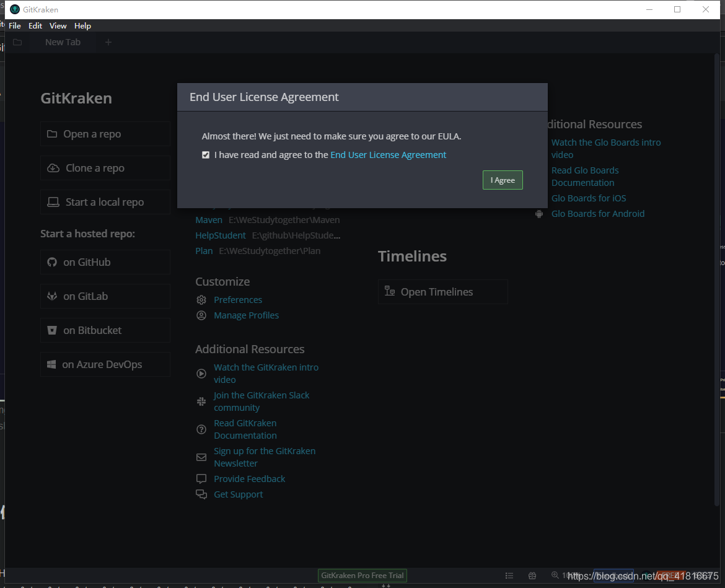Open the HelpStudent recent repo
This screenshot has height=588, width=725.
(221, 235)
